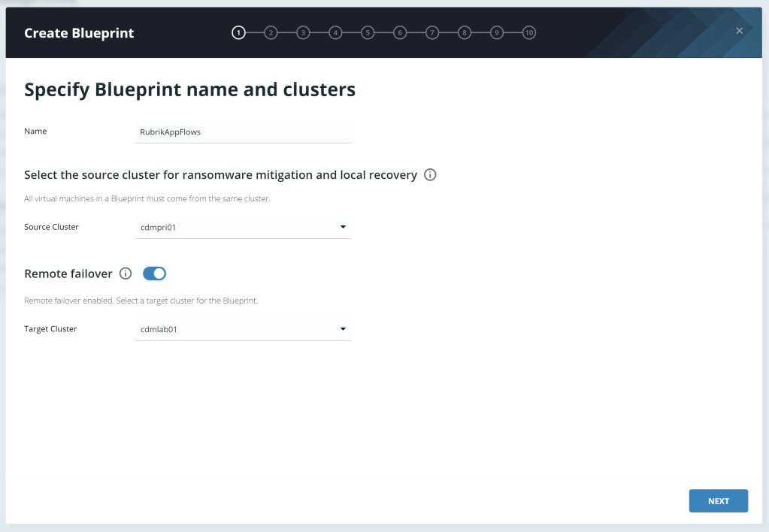Viewport: 769px width, 532px height.
Task: Close the Create Blueprint dialog
Action: [739, 31]
